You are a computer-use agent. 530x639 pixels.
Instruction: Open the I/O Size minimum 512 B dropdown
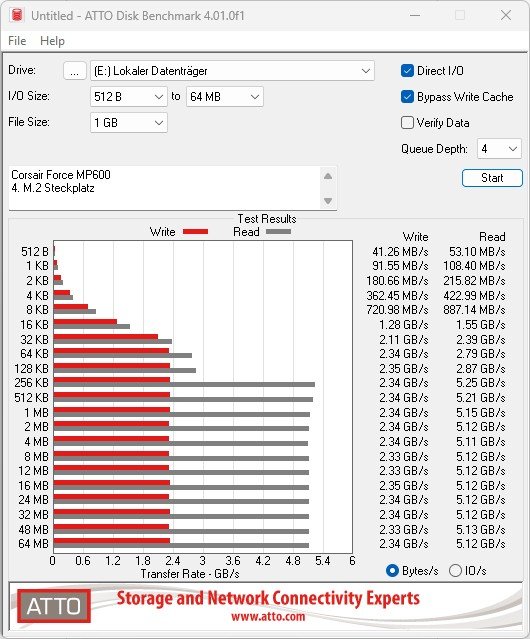point(128,97)
